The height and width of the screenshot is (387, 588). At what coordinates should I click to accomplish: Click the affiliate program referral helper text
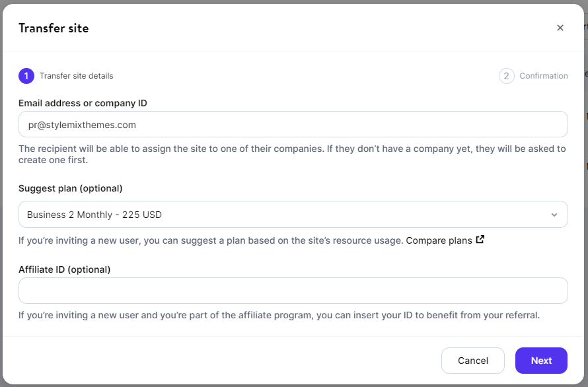point(279,315)
